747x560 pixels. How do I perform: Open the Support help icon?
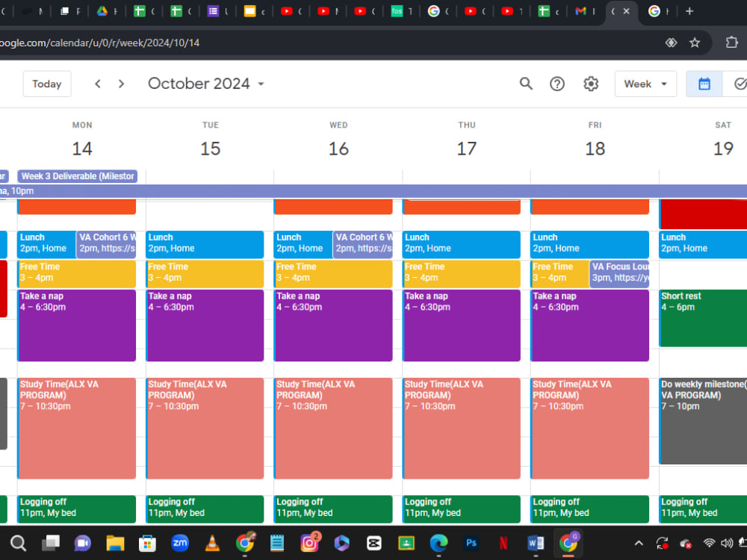(x=557, y=84)
